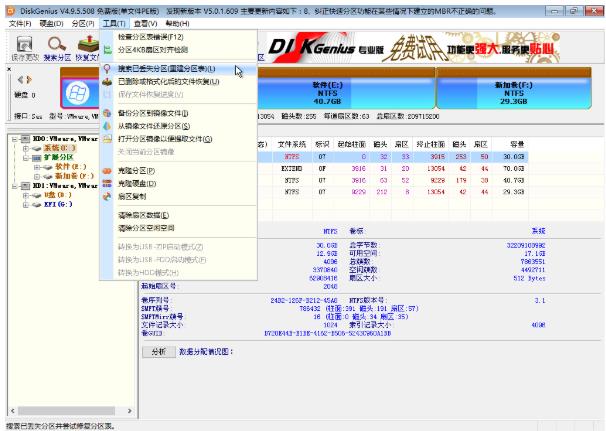Open the 分区(P) menu

[x=83, y=24]
